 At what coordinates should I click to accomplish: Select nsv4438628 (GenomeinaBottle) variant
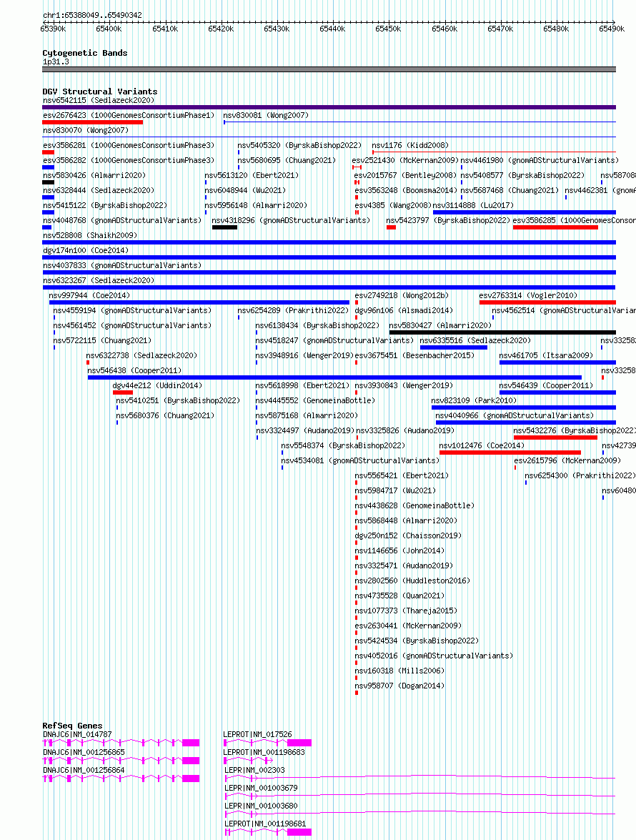414,505
